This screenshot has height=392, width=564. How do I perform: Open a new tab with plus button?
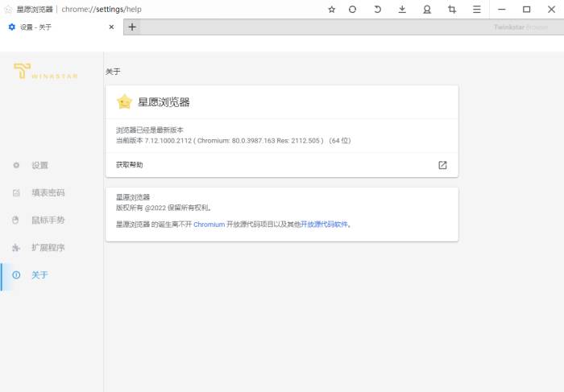click(132, 27)
